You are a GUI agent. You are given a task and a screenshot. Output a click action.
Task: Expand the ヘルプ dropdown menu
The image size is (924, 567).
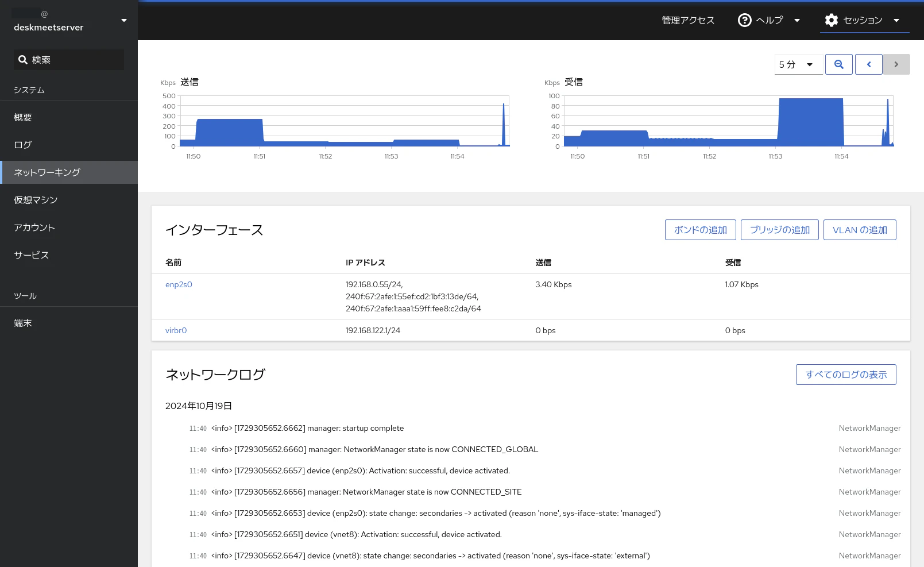pos(769,20)
